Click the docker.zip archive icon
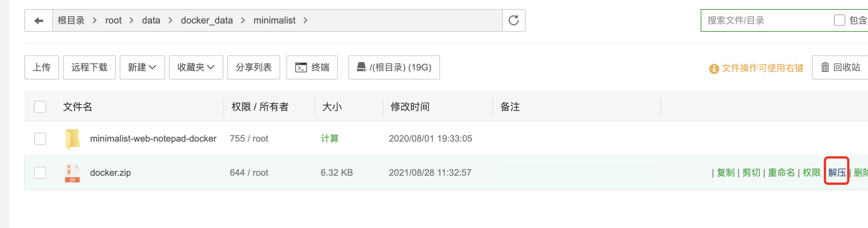This screenshot has width=868, height=228. pyautogui.click(x=72, y=173)
